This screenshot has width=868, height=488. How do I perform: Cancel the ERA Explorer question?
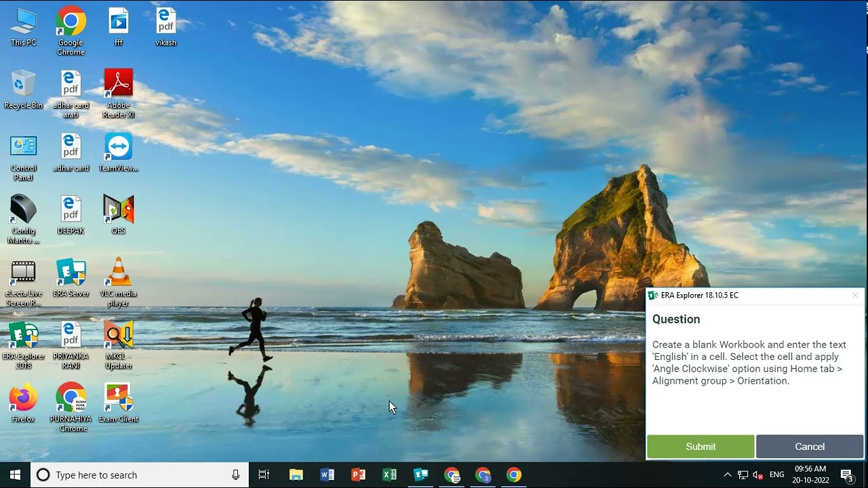point(810,447)
